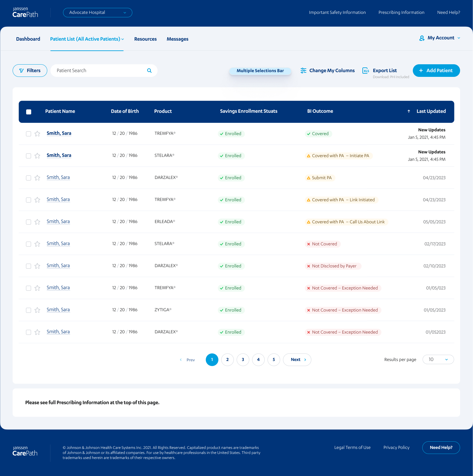
Task: Click the Prev pagination link
Action: click(187, 360)
